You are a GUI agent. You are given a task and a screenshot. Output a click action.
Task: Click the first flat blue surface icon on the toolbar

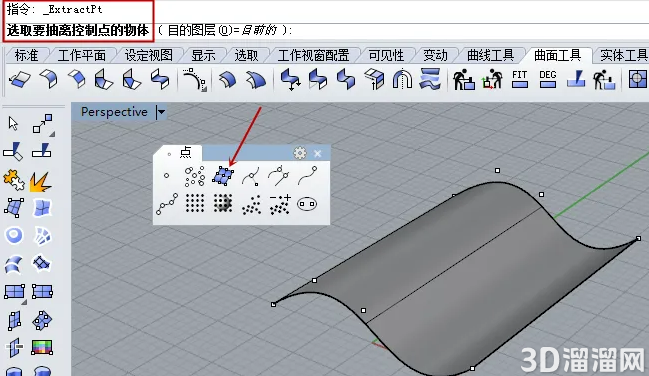19,79
